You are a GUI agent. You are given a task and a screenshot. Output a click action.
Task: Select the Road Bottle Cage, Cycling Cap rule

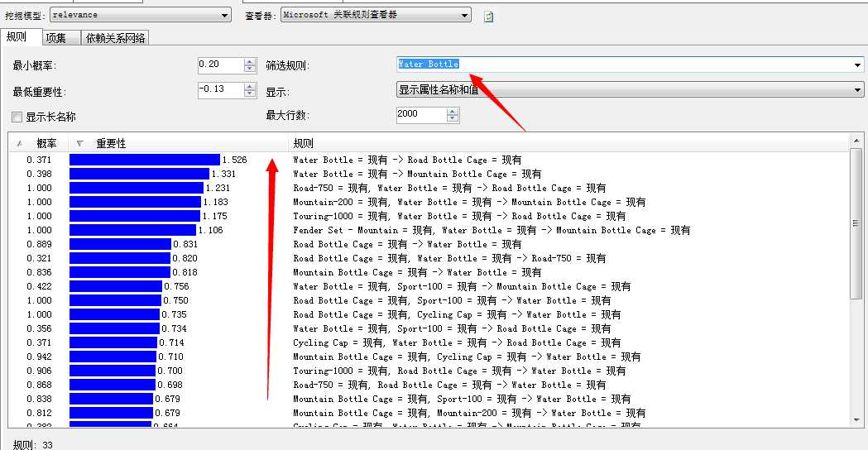(x=429, y=314)
